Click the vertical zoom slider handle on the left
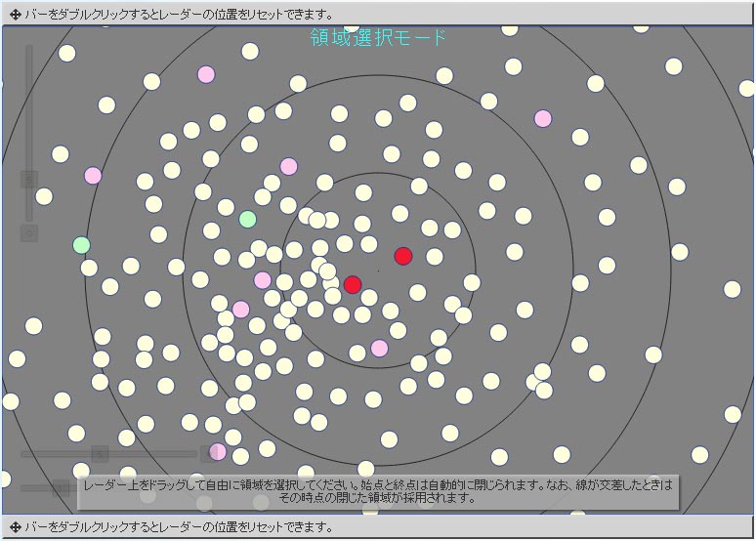This screenshot has height=541, width=756. click(29, 180)
